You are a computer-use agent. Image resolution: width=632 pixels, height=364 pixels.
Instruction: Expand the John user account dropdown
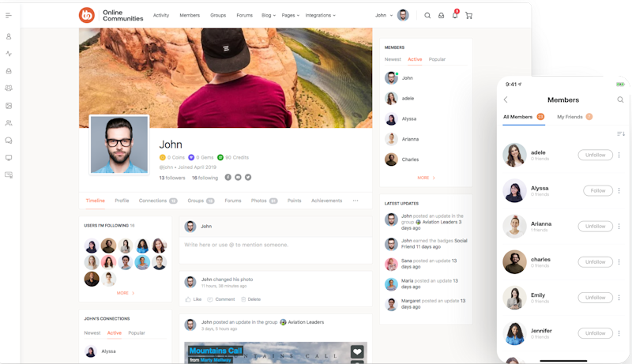pos(391,15)
